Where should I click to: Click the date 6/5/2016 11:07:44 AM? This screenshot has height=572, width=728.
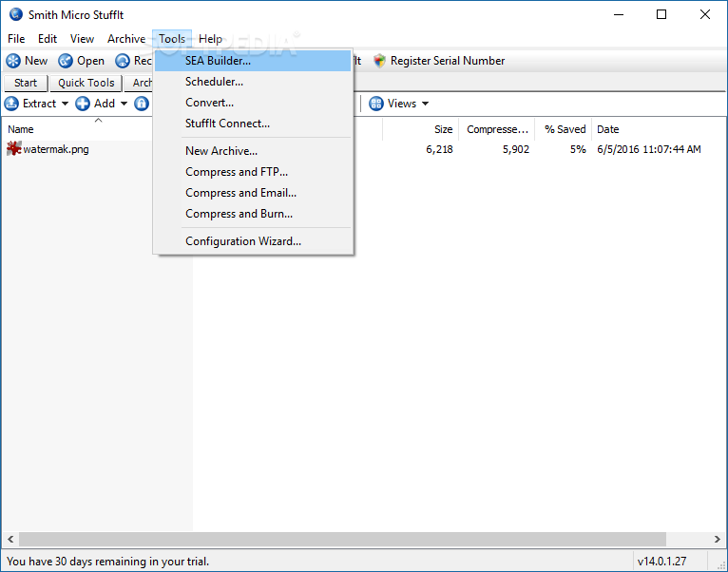649,149
